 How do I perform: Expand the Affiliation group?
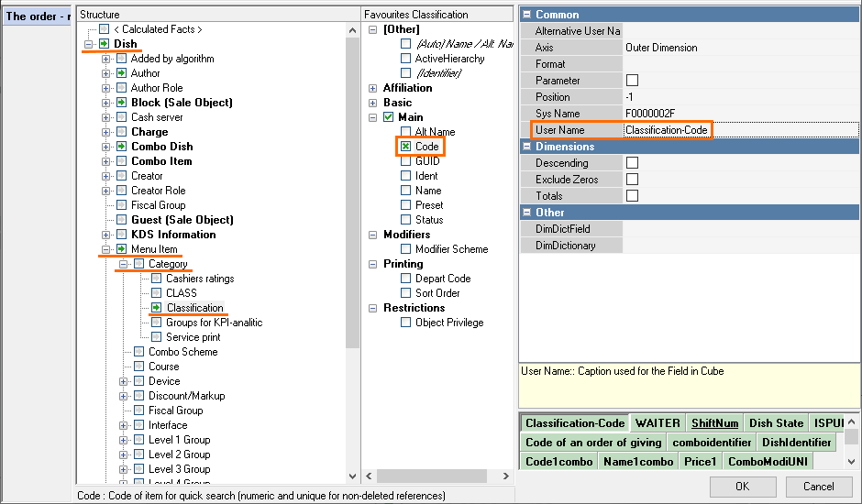point(372,88)
